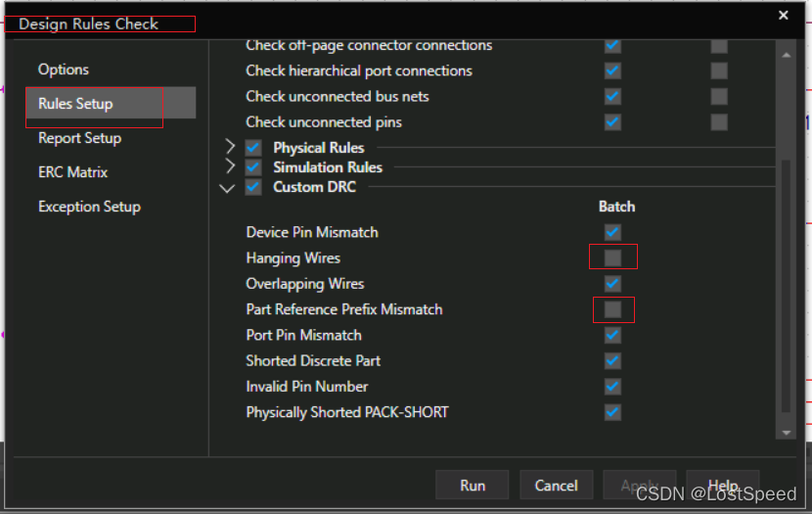Click the scrollbar down arrow
Viewport: 812px width, 514px height.
point(787,433)
